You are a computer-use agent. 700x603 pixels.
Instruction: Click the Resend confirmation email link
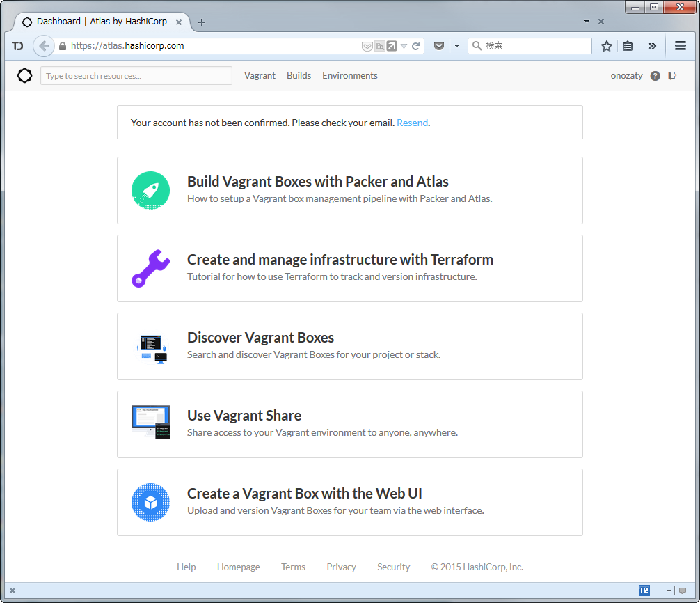[x=412, y=123]
